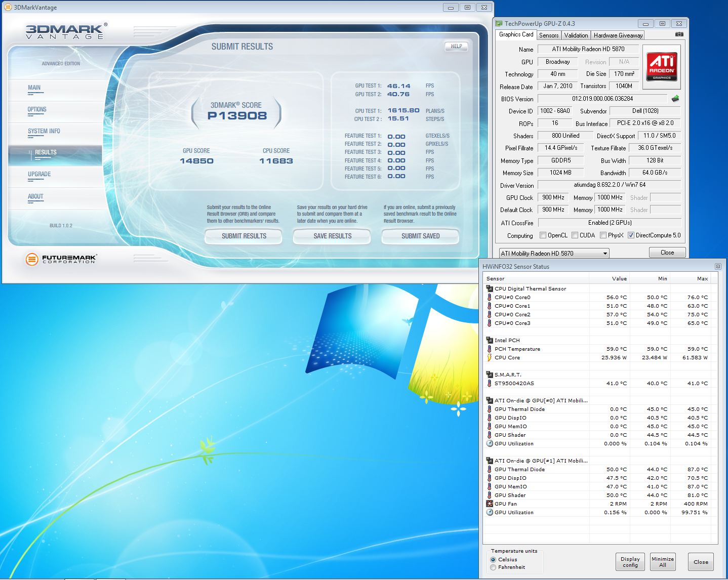Click the CPU Core 61.583 W max value
Viewport: 728px width, 580px height.
click(x=695, y=357)
